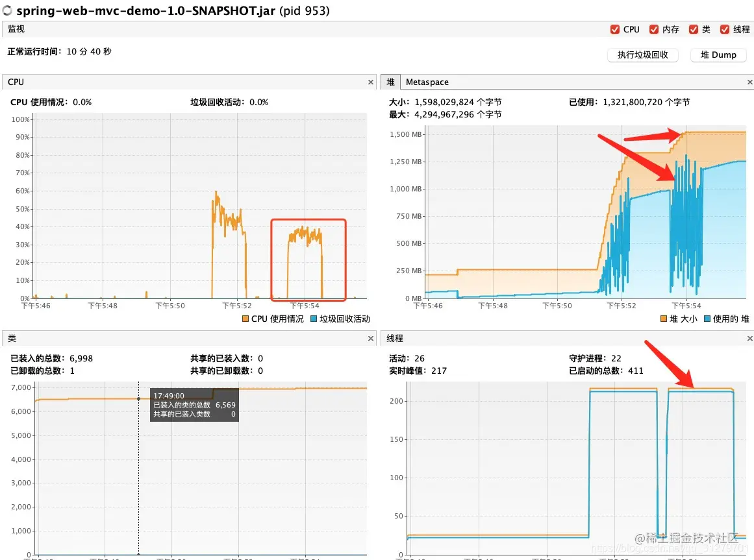
Task: Click the 实时峰值 peak value 217
Action: point(439,371)
